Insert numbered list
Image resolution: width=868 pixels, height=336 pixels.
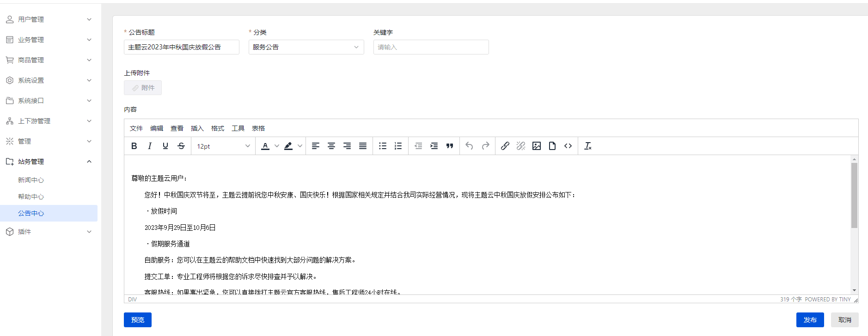click(398, 146)
